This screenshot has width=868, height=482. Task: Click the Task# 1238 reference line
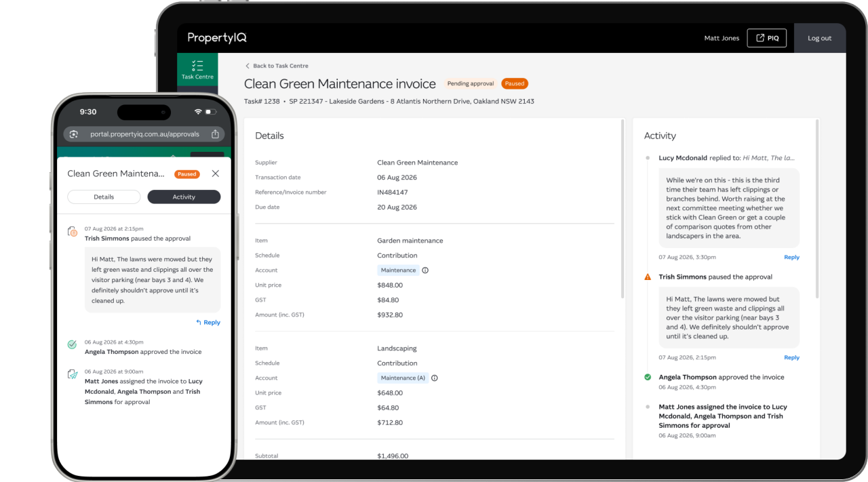(x=389, y=102)
